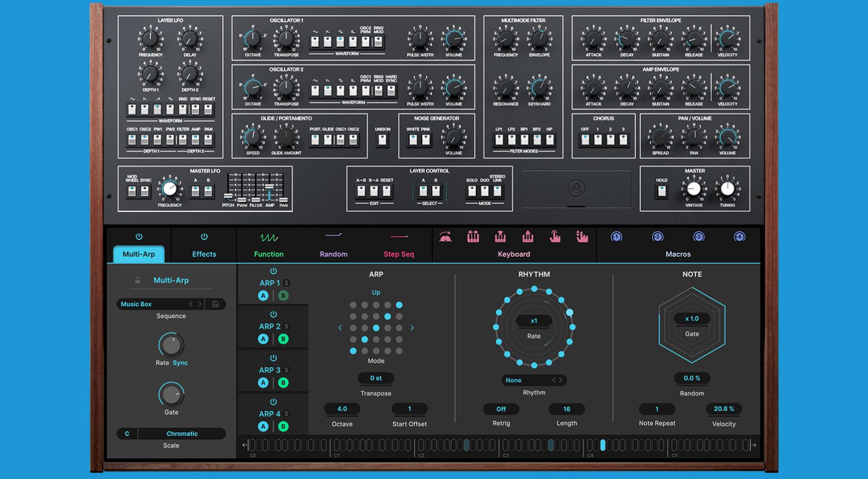This screenshot has width=868, height=479.
Task: Select the Macro 1 icon
Action: point(616,237)
